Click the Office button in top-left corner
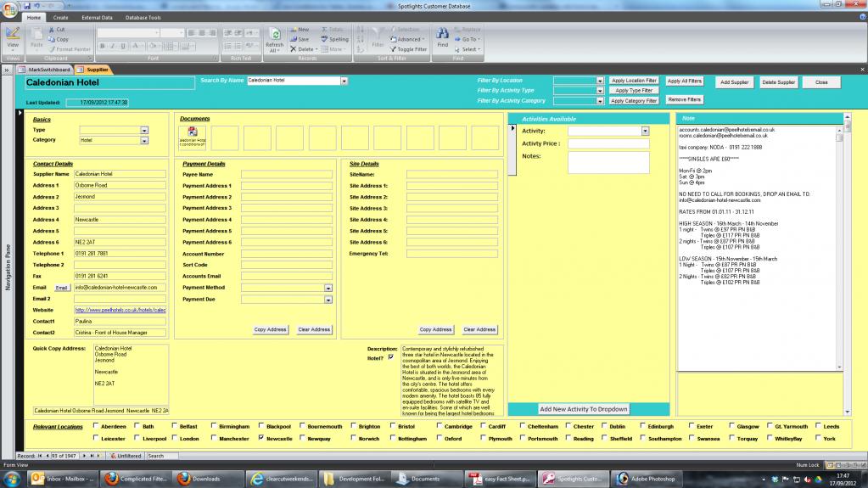868x488 pixels. (x=10, y=9)
